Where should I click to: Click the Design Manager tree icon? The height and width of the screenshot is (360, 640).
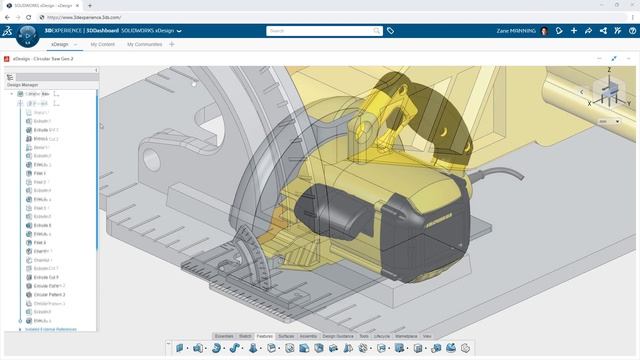pyautogui.click(x=10, y=77)
